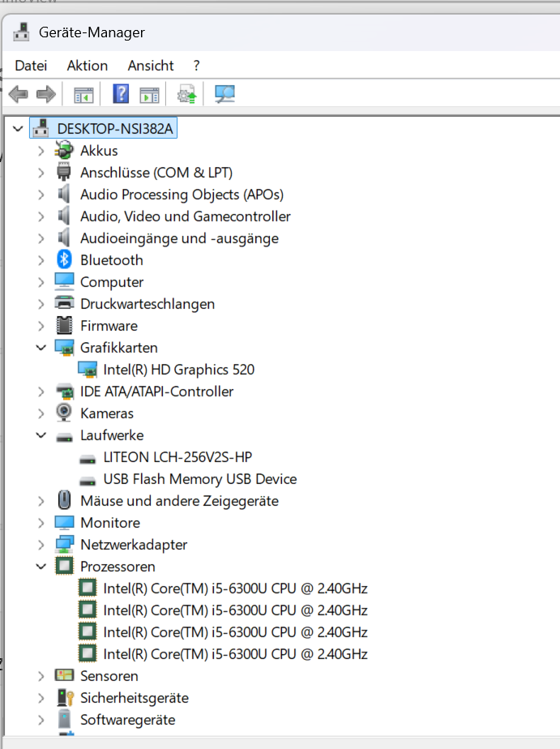Open the ? help menu
Viewport: 560px width, 749px height.
point(196,66)
